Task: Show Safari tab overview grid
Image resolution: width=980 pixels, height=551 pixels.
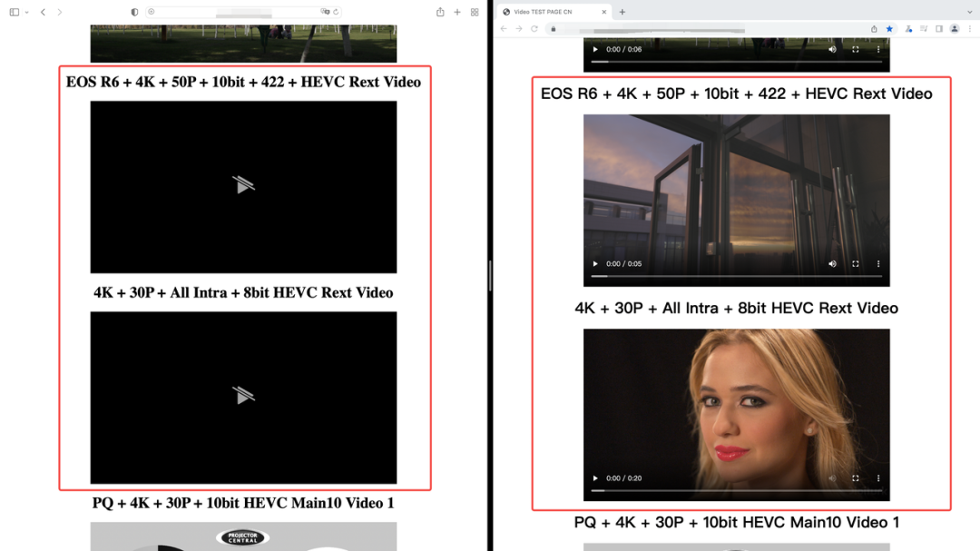Action: coord(475,12)
